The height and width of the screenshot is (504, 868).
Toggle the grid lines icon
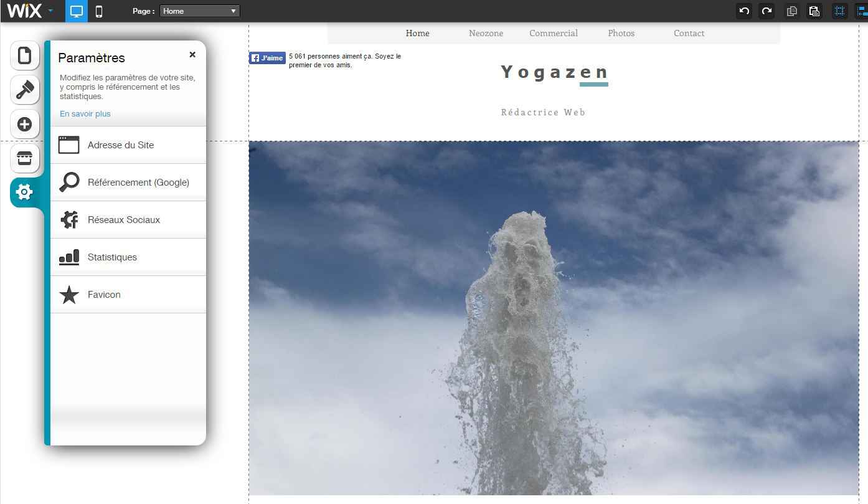pos(839,11)
